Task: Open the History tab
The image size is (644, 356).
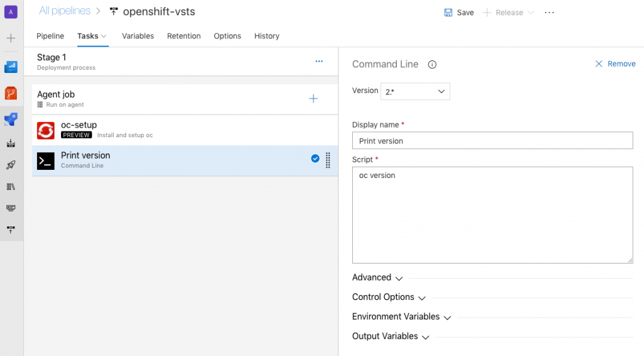Action: click(267, 36)
